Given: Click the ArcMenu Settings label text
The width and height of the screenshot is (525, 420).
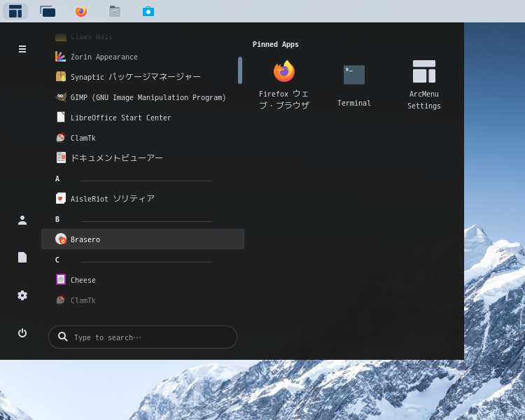Looking at the screenshot, I should tap(424, 100).
